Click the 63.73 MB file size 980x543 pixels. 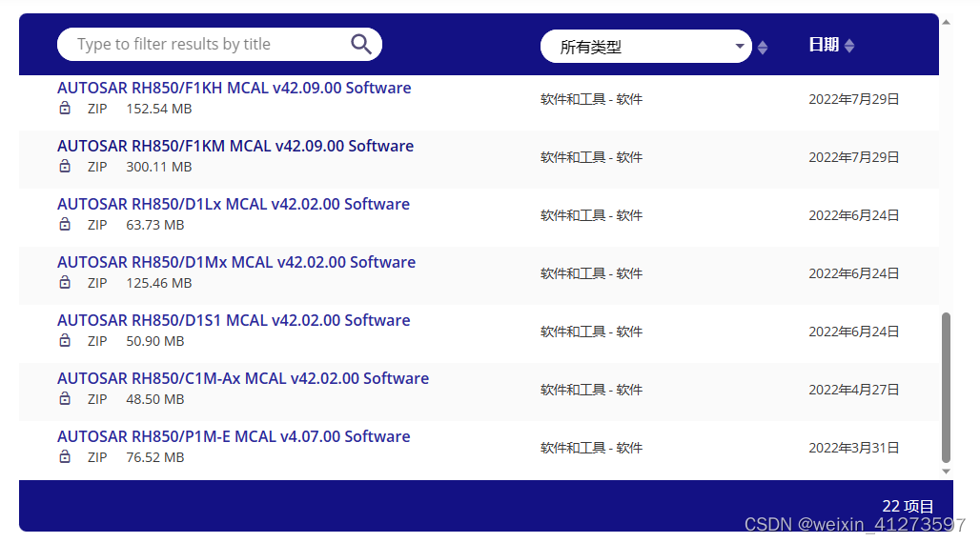click(155, 225)
